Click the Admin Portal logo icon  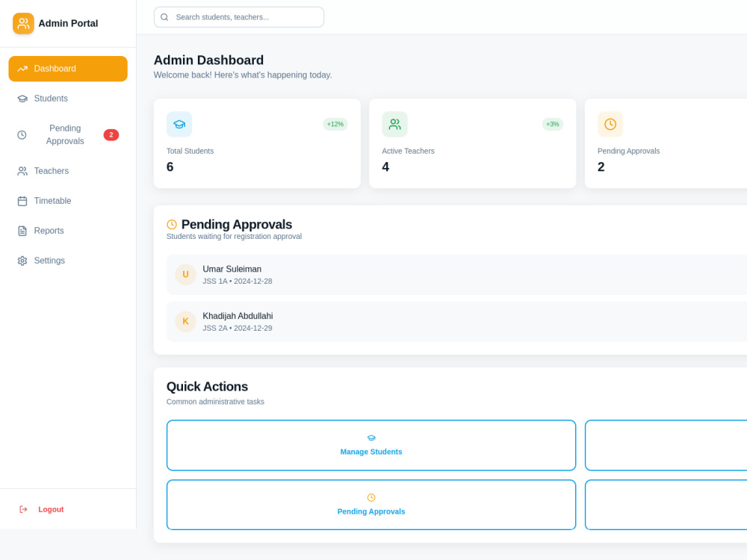pyautogui.click(x=23, y=23)
